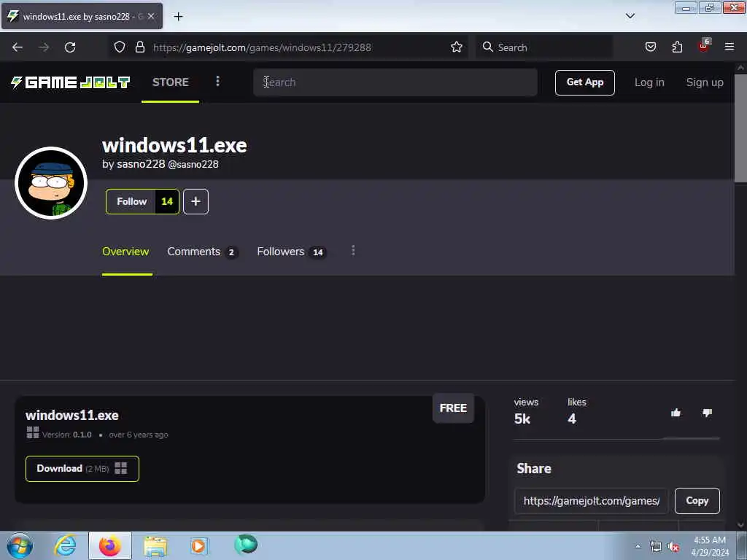List all tabs dropdown arrow
This screenshot has height=560, width=747.
tap(630, 16)
